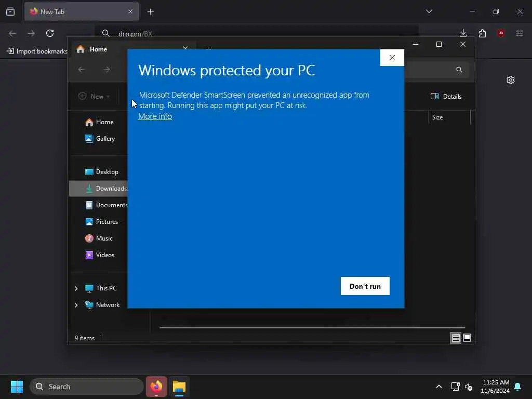This screenshot has height=399, width=532.
Task: Click Import bookmarks in bookmarks toolbar
Action: click(37, 51)
